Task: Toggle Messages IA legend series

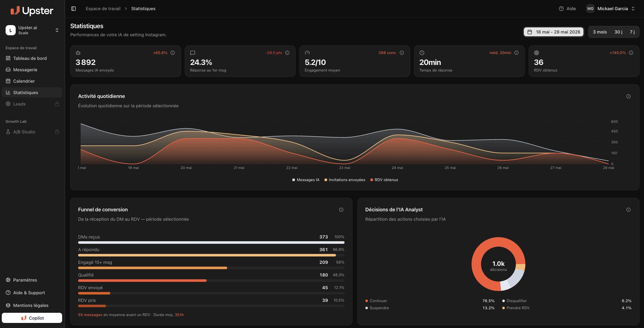Action: [306, 180]
